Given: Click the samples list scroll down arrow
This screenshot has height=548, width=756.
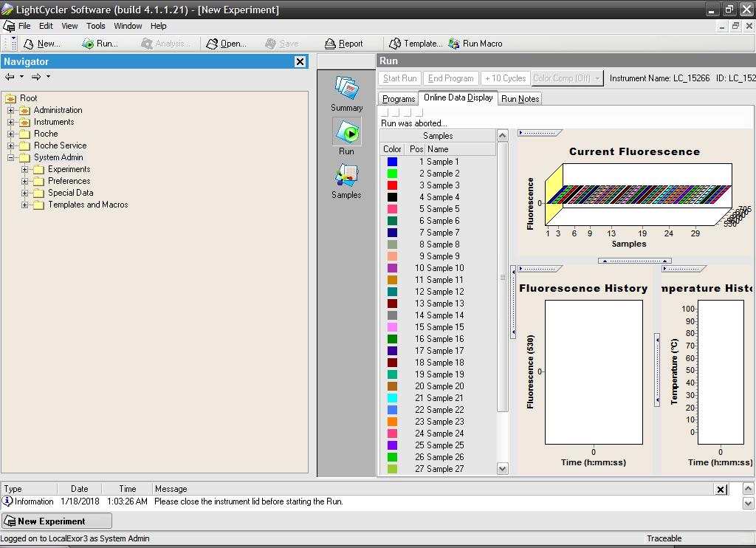Looking at the screenshot, I should pos(502,468).
